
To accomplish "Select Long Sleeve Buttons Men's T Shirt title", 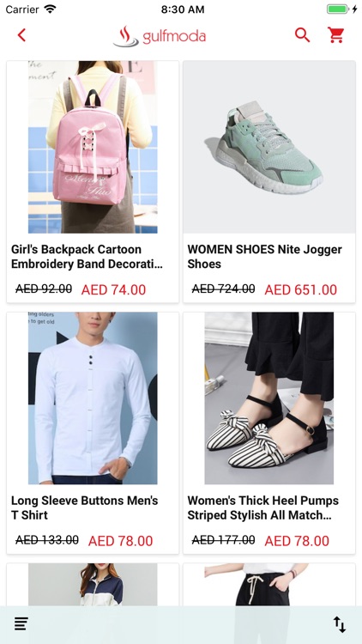I will [x=85, y=507].
